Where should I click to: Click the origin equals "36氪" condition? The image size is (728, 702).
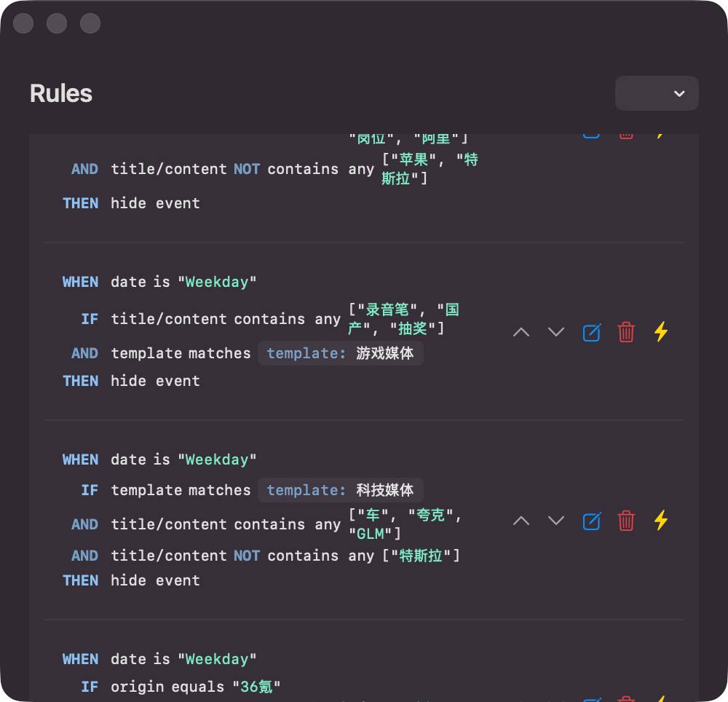(195, 687)
